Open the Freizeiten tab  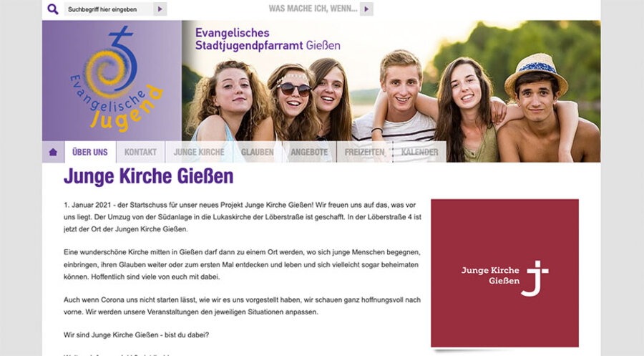365,152
